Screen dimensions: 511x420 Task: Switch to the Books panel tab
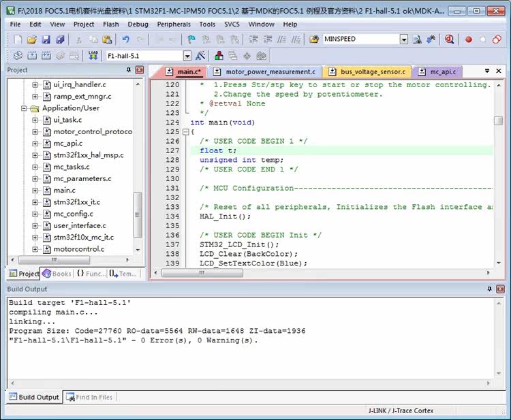57,274
